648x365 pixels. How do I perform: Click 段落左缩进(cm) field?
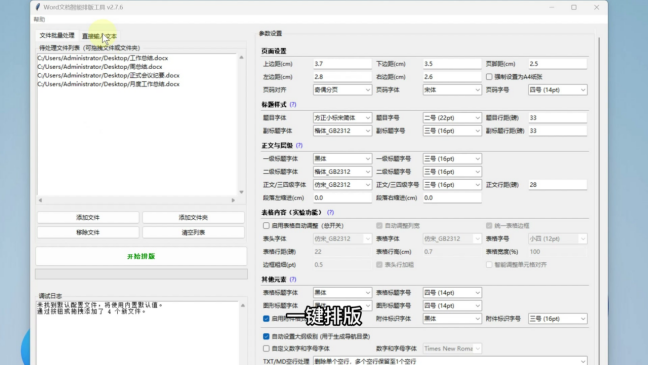(342, 198)
